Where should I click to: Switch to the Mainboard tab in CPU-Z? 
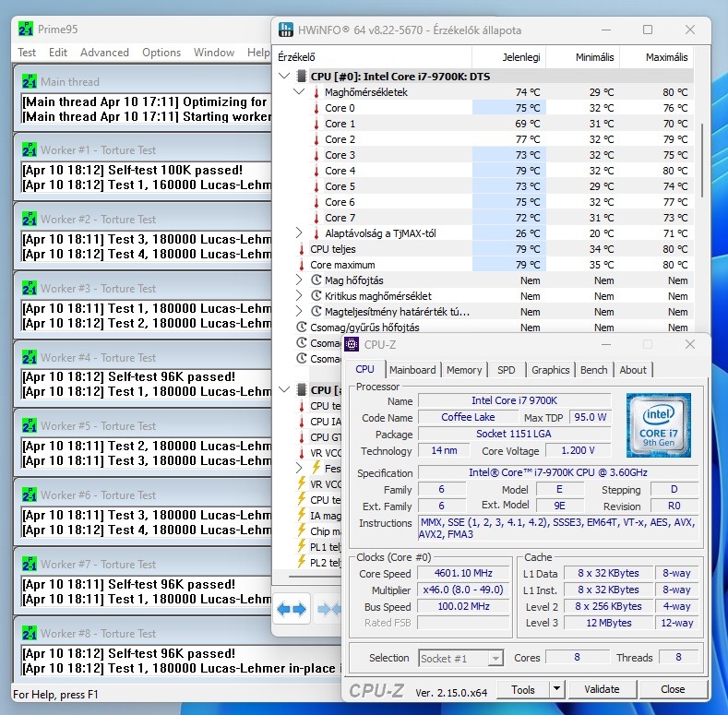(x=412, y=370)
